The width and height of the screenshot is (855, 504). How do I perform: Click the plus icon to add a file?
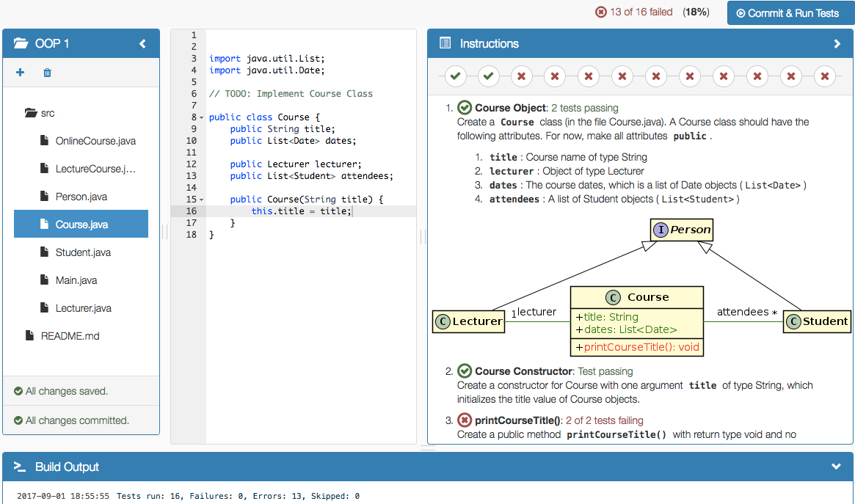click(20, 72)
